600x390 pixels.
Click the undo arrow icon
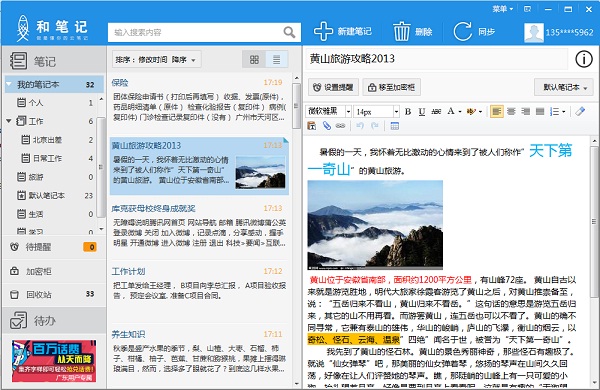(x=360, y=126)
